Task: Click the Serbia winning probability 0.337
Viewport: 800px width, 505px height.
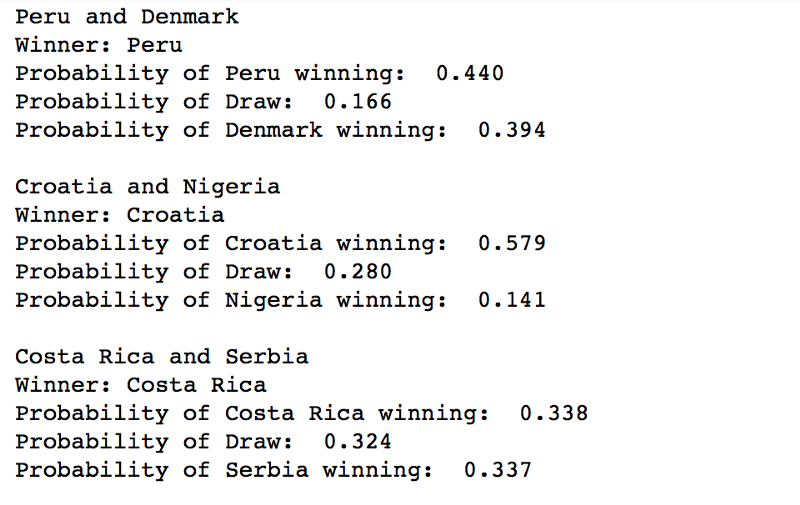Action: pyautogui.click(x=498, y=470)
